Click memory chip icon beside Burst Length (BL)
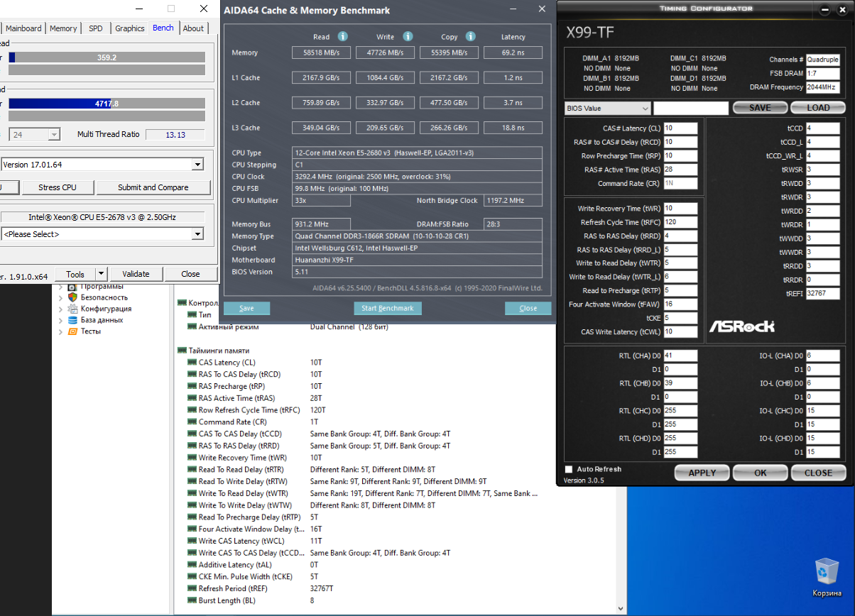The width and height of the screenshot is (855, 616). pyautogui.click(x=192, y=600)
